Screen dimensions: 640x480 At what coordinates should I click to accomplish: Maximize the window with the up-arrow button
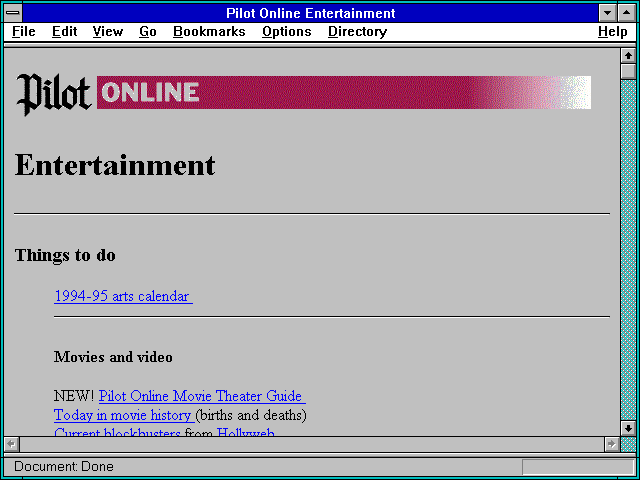[627, 13]
